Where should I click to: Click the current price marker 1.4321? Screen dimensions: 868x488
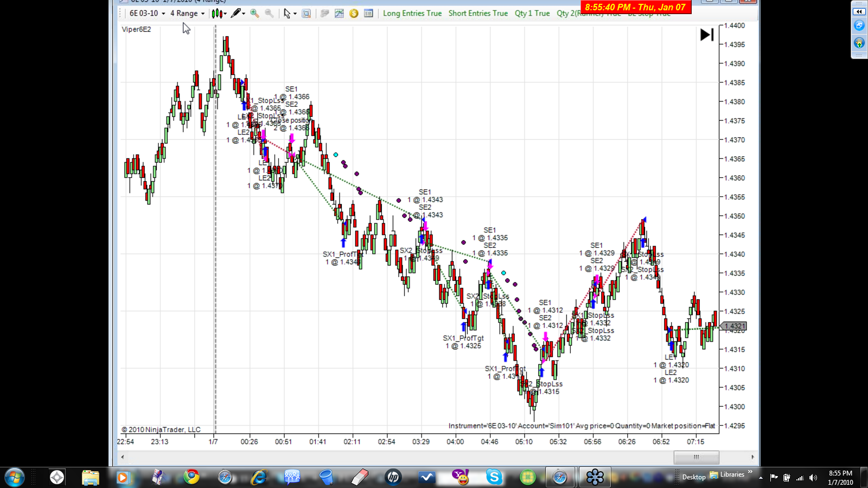pyautogui.click(x=735, y=326)
